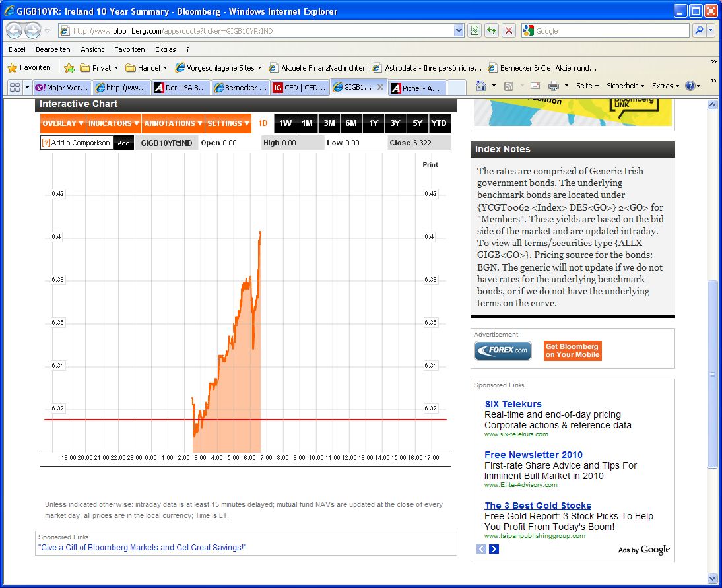Viewport: 722px width, 588px height.
Task: Open the OVERLAY chart menu
Action: coord(63,123)
